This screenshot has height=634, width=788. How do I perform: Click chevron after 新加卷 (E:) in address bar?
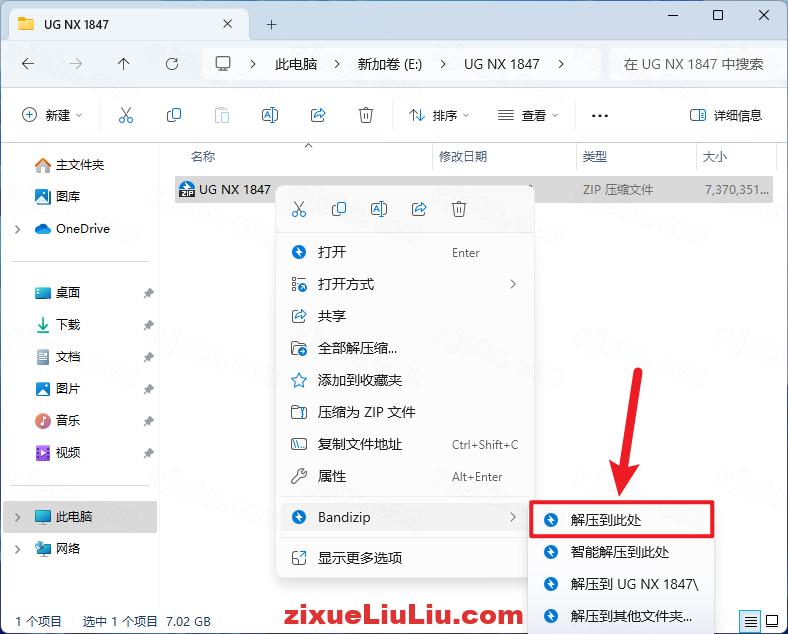click(443, 64)
